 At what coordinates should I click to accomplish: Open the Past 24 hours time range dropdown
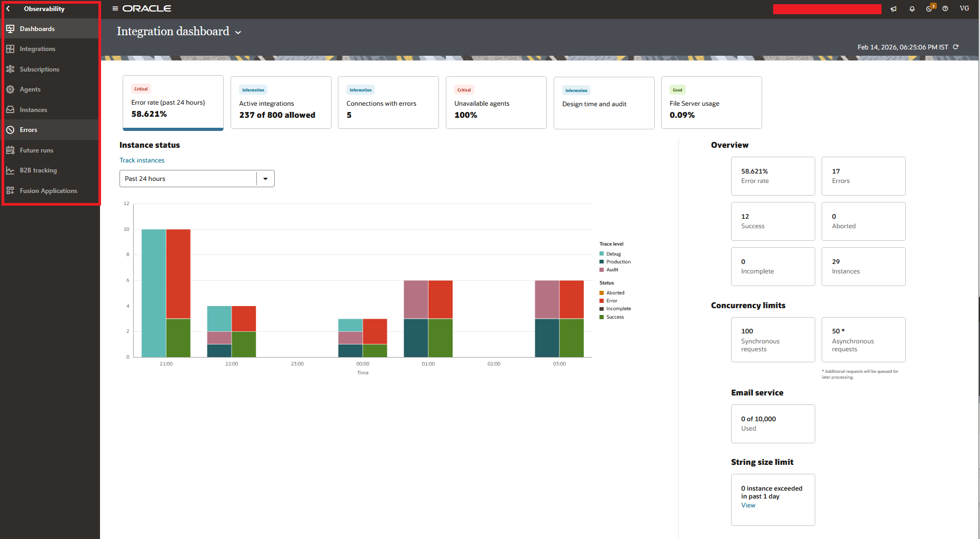(x=265, y=179)
